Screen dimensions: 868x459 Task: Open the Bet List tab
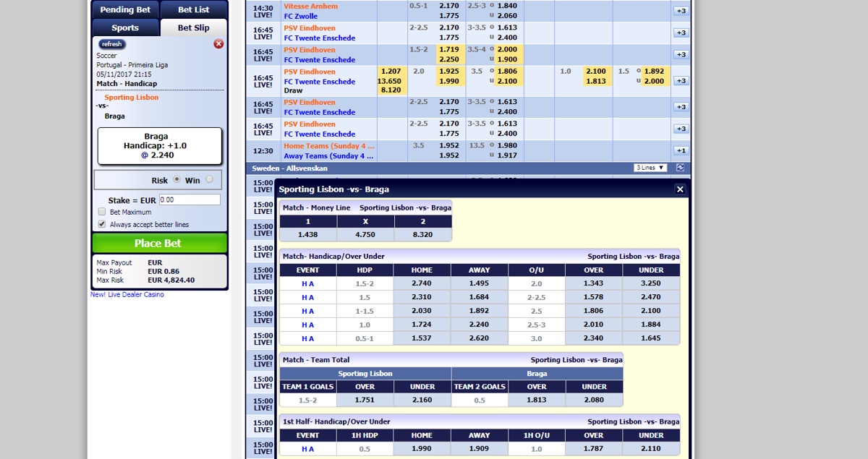click(193, 9)
